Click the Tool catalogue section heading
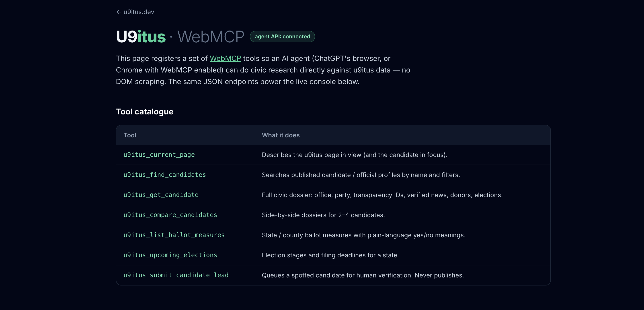The image size is (644, 310). click(144, 112)
